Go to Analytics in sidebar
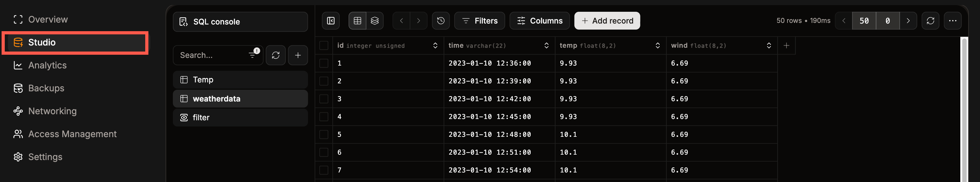The image size is (980, 182). (40, 66)
